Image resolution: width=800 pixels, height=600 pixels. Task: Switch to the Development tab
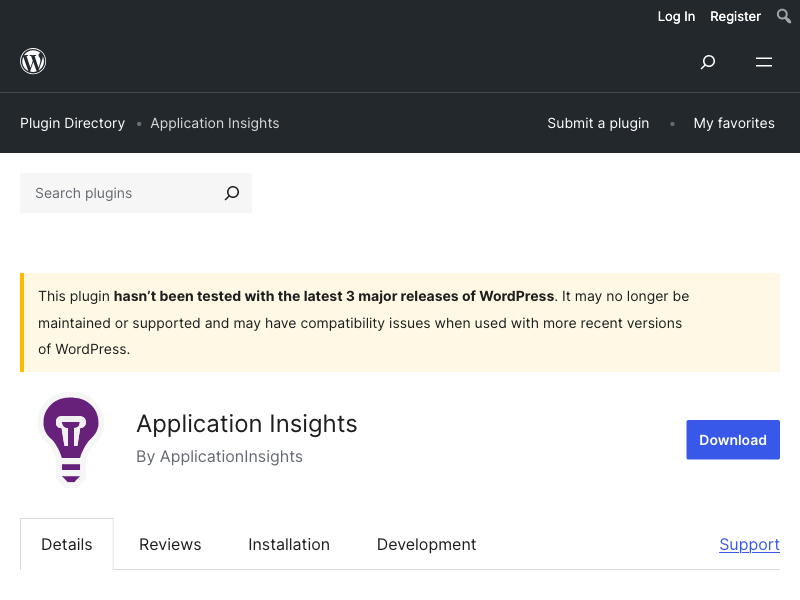coord(426,544)
